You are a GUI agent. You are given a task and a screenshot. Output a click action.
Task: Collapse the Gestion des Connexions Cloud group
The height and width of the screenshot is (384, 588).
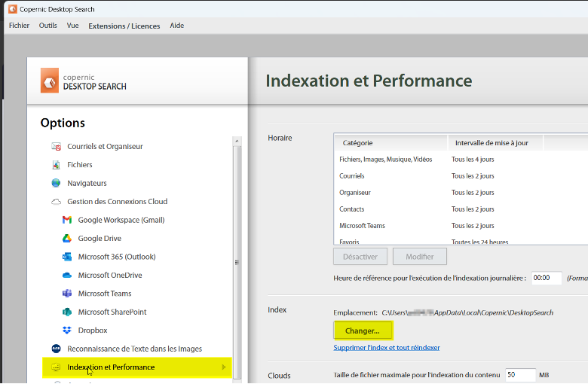point(56,202)
